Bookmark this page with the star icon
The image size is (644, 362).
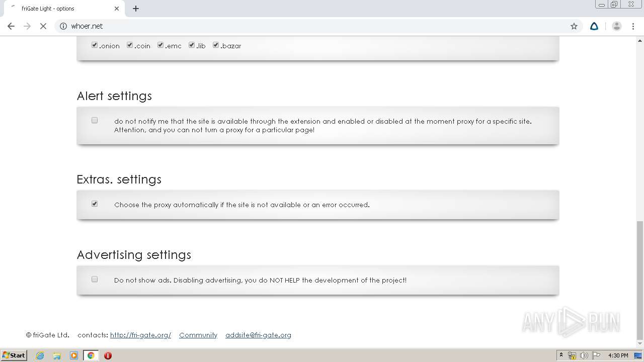coord(574,26)
